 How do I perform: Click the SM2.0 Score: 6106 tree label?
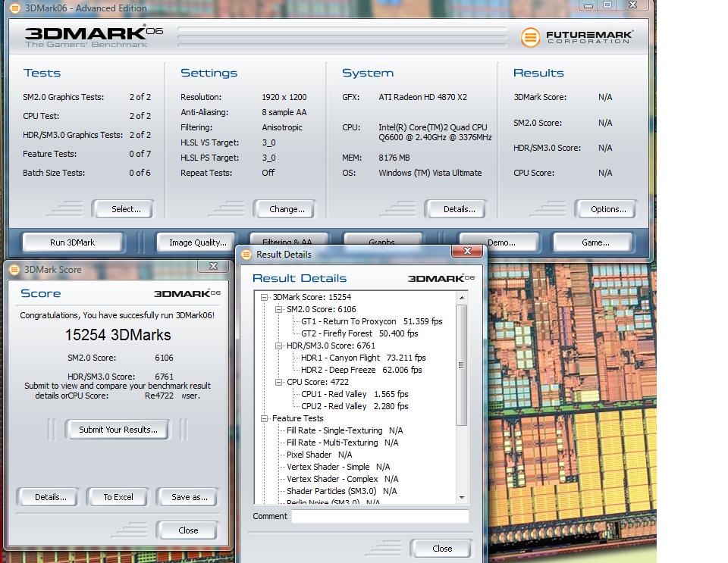[321, 309]
